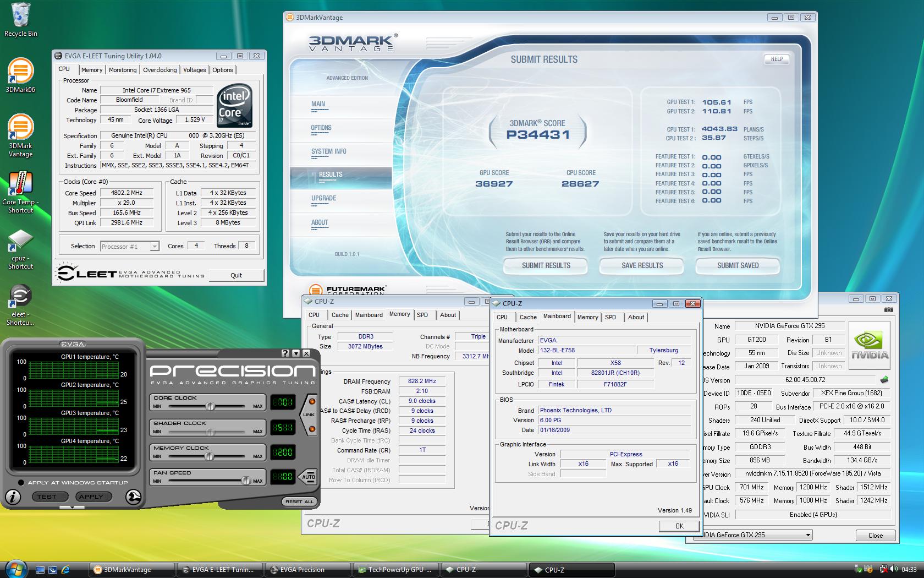Click GPU-Z BIOS save chip icon

pos(884,379)
